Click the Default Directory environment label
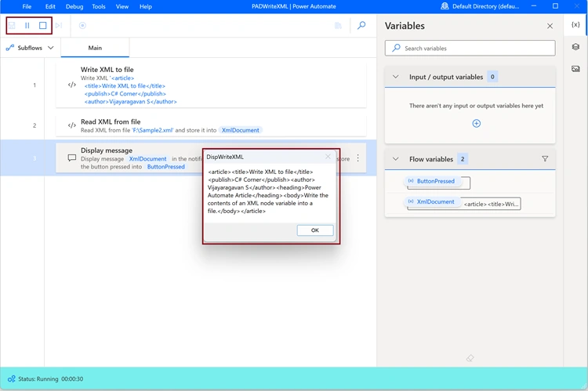588x391 pixels. 485,6
